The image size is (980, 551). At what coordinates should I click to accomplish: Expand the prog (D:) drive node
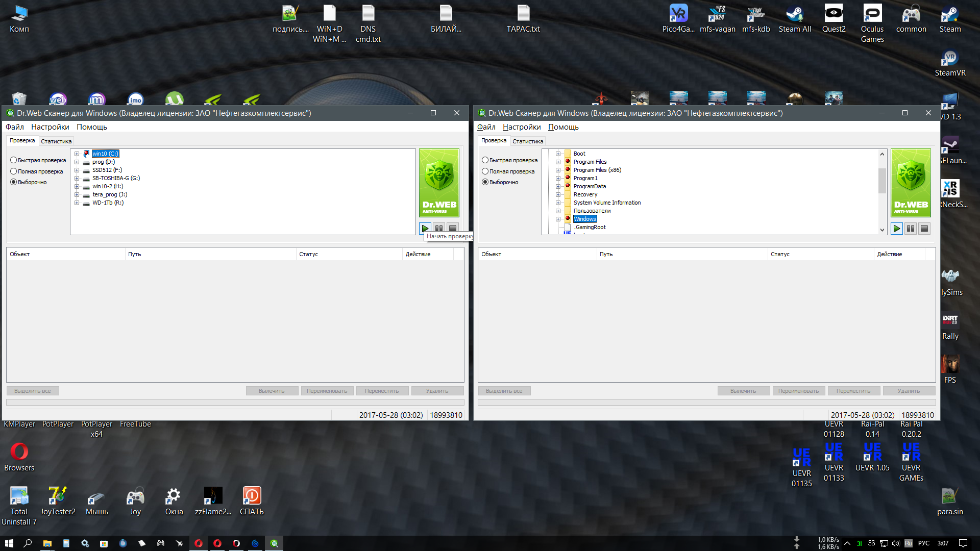point(77,162)
